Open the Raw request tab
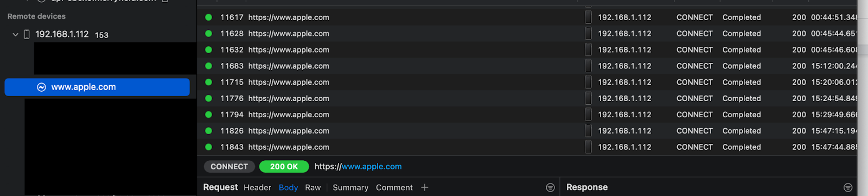The image size is (868, 196). coord(312,187)
